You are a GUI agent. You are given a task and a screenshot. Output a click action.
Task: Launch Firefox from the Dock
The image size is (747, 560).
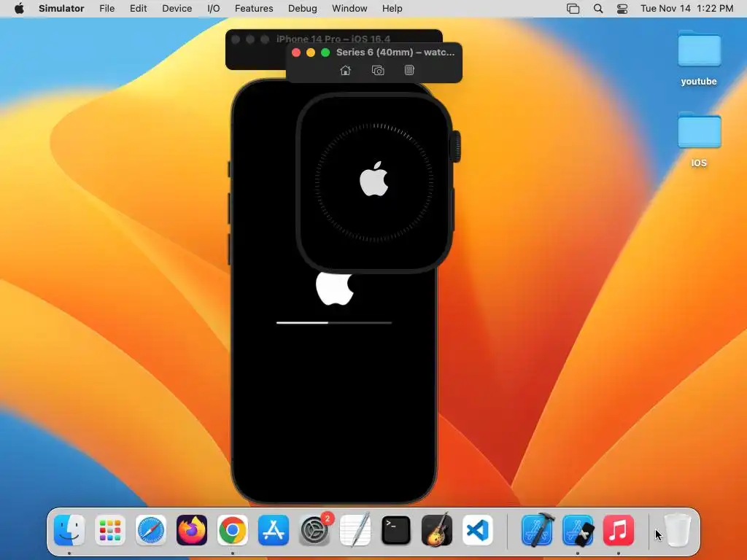tap(192, 530)
